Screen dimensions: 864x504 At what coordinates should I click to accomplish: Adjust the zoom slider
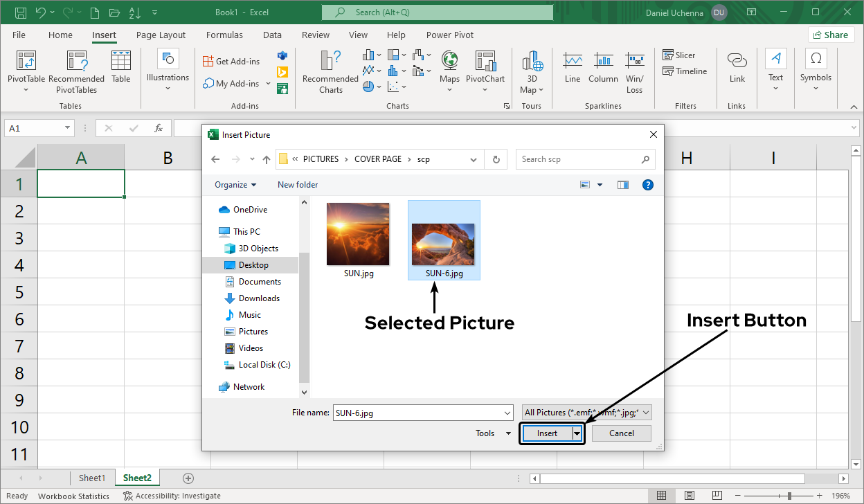[x=788, y=496]
